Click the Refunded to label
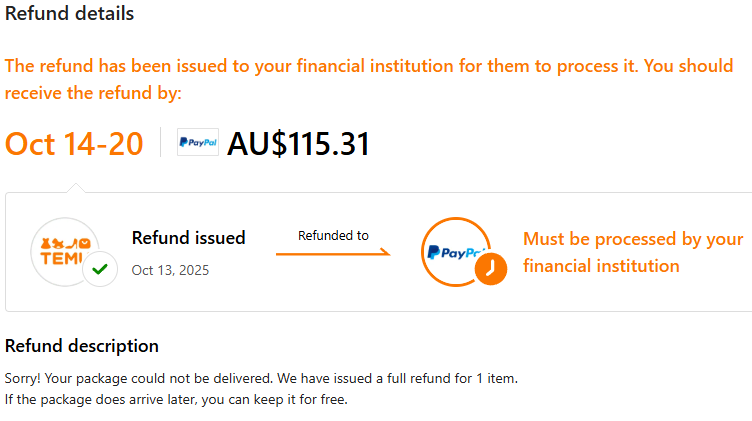 [333, 236]
